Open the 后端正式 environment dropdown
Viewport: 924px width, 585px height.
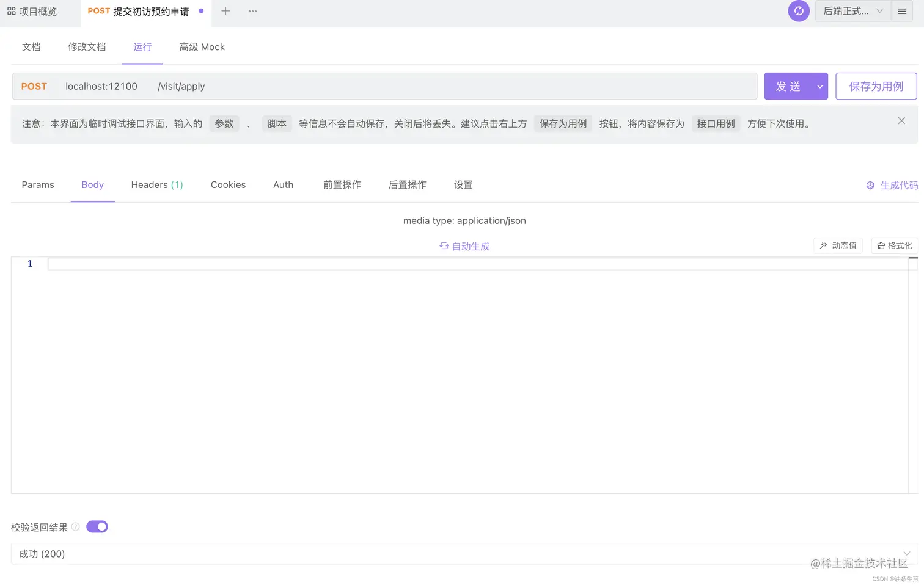pyautogui.click(x=853, y=11)
